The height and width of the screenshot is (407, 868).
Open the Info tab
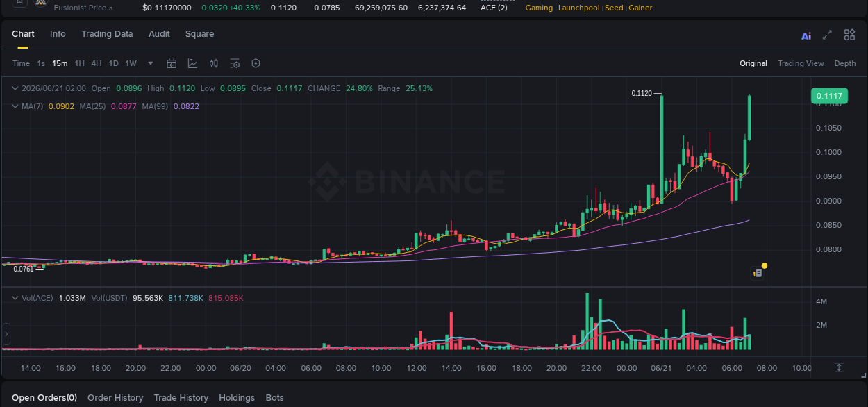point(58,34)
